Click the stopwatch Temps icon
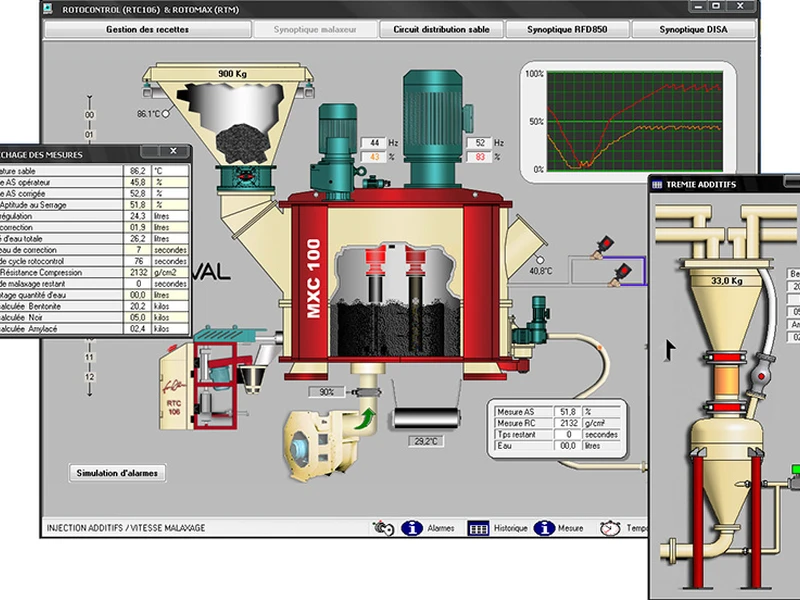This screenshot has width=800, height=600. [610, 528]
